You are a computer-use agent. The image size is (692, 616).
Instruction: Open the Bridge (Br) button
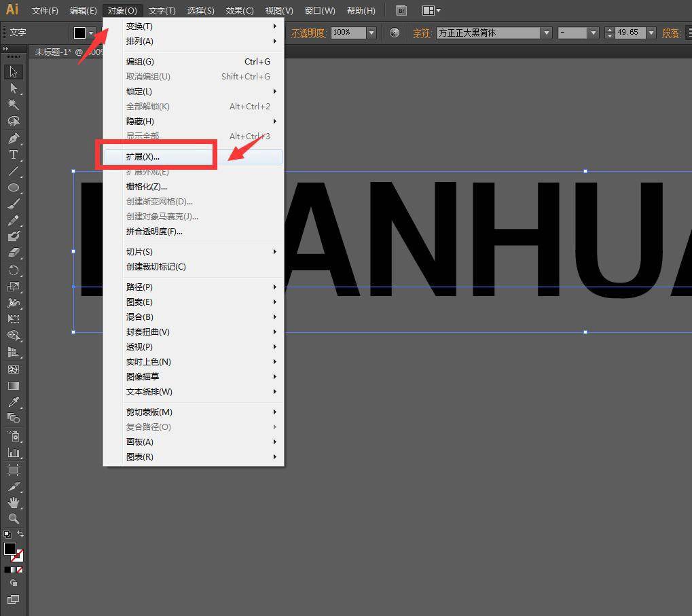tap(401, 10)
